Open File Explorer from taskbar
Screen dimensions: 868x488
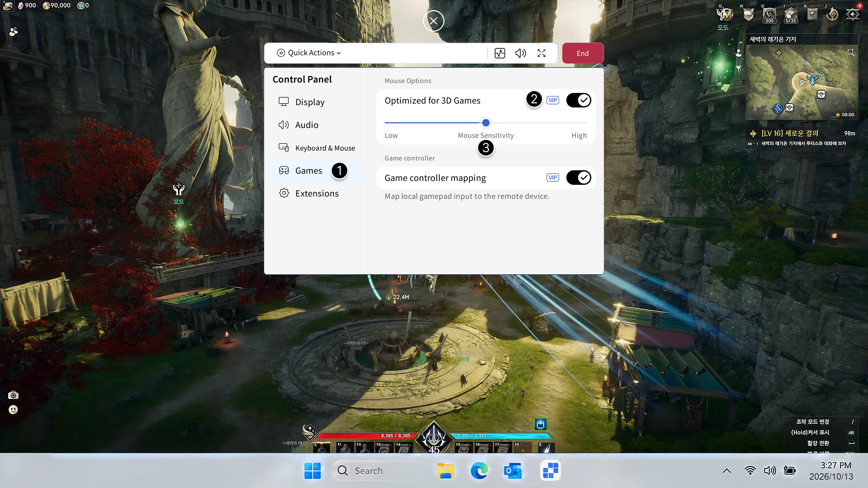click(445, 470)
